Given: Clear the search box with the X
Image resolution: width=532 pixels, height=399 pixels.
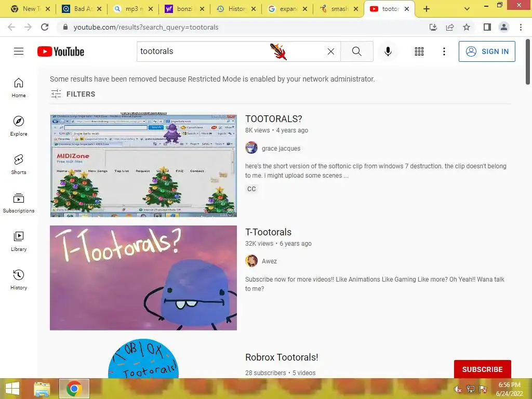Looking at the screenshot, I should click(x=331, y=51).
